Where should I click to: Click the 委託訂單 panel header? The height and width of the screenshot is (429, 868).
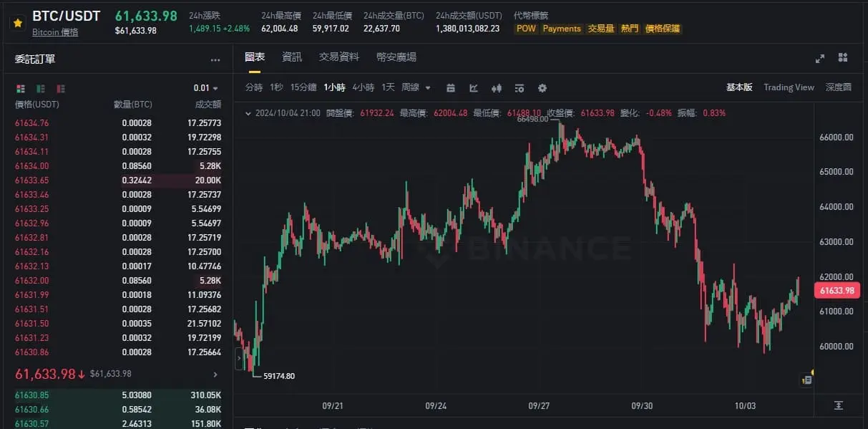(35, 59)
